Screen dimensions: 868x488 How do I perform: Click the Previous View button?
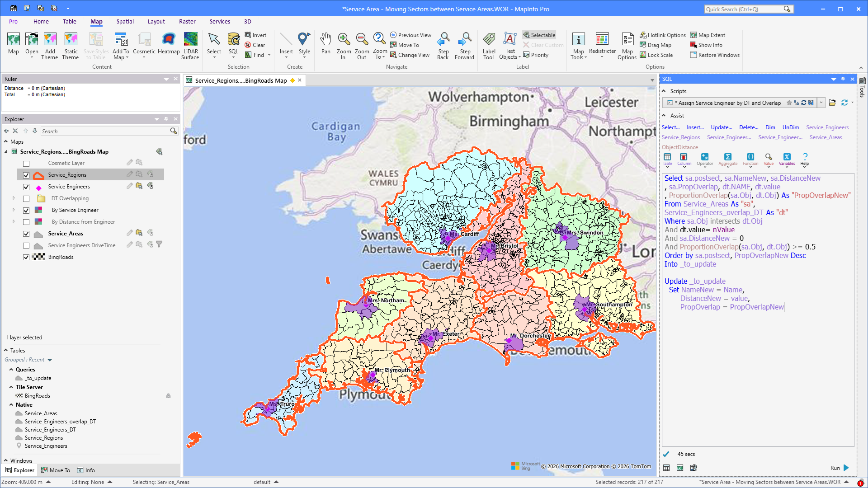click(410, 35)
